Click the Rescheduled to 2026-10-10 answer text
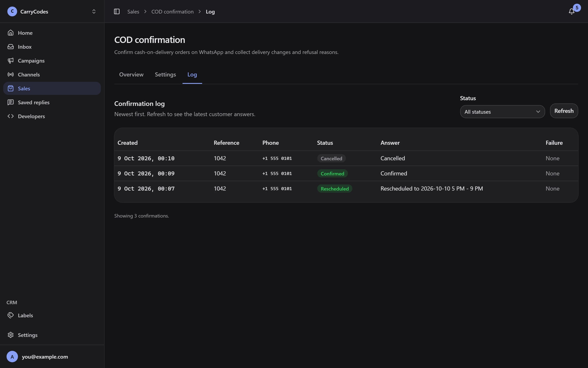 point(432,189)
